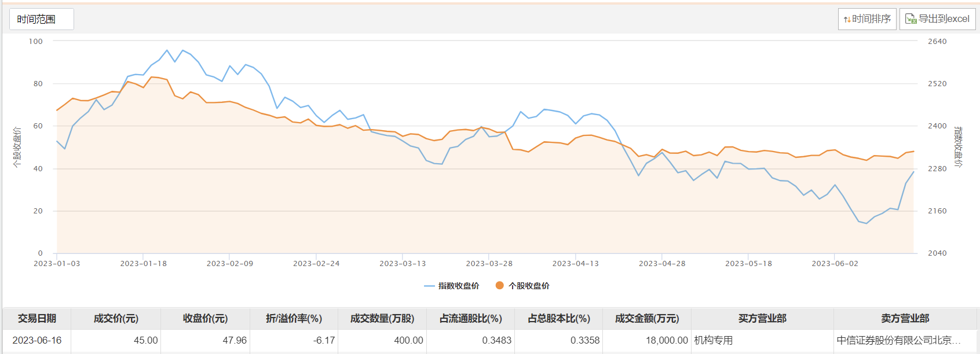The height and width of the screenshot is (354, 980).
Task: Click the 2023-03-28 x-axis date label
Action: tap(489, 264)
